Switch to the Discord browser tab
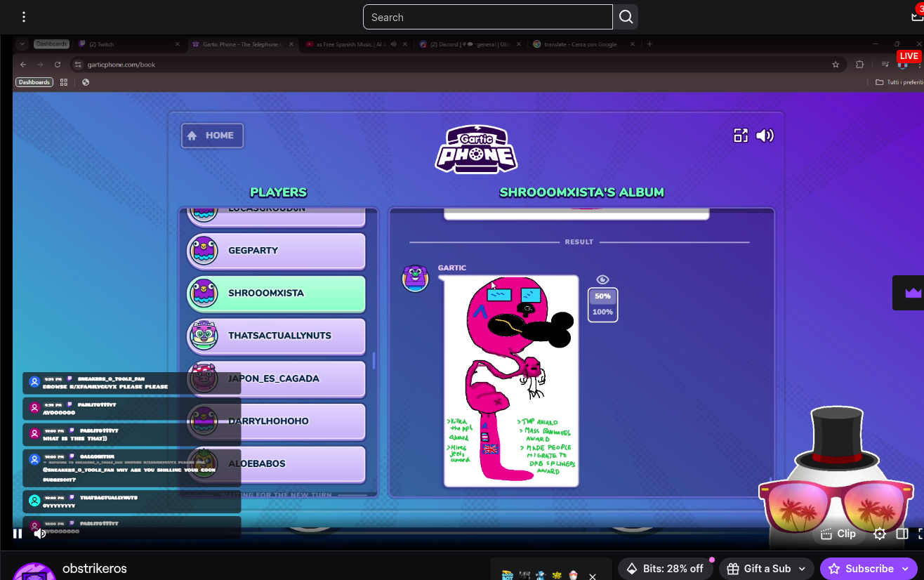 point(471,44)
